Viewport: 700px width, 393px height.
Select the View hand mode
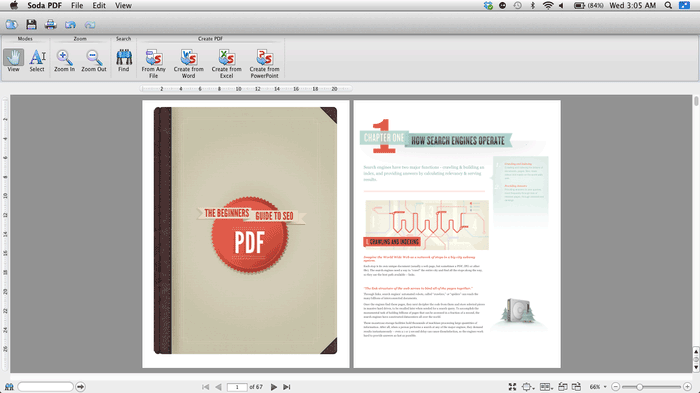point(13,61)
